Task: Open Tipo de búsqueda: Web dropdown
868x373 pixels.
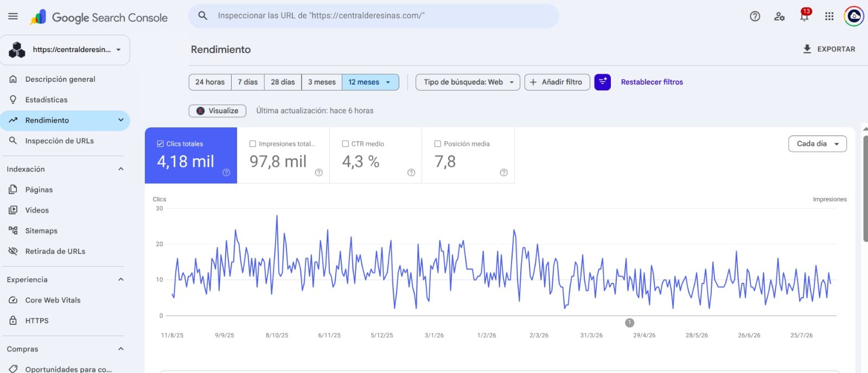Action: pos(468,82)
